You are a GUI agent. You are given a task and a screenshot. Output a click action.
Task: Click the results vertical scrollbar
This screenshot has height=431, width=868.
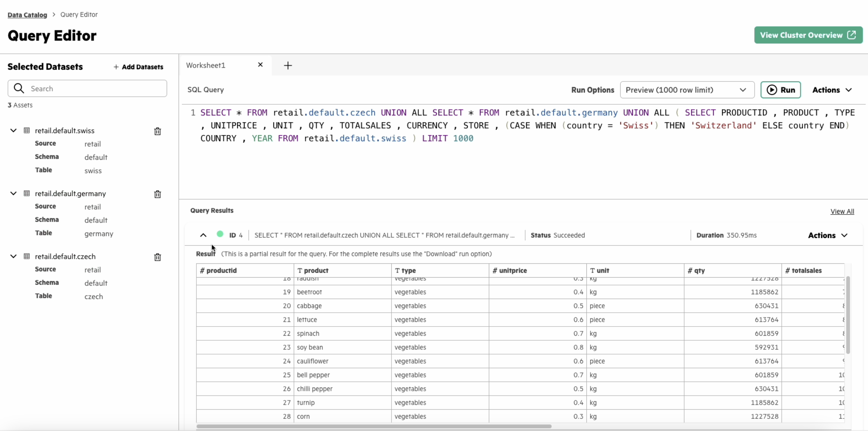tap(848, 315)
